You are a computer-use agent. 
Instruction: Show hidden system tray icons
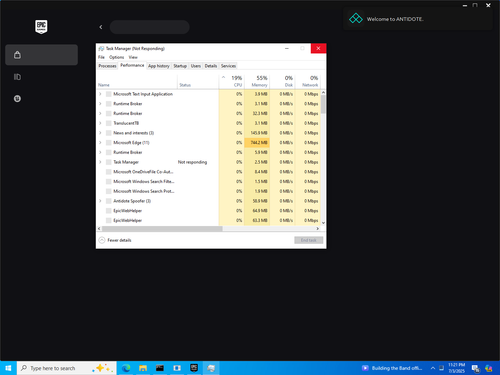pos(433,368)
